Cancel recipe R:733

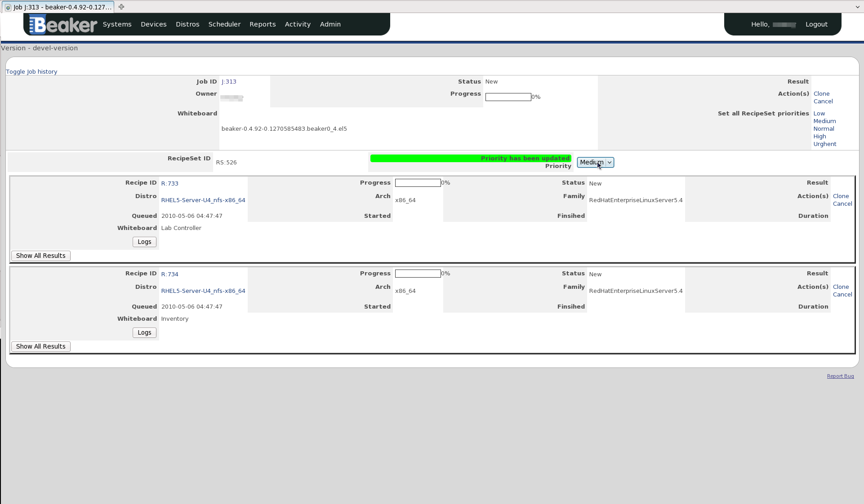pyautogui.click(x=842, y=204)
